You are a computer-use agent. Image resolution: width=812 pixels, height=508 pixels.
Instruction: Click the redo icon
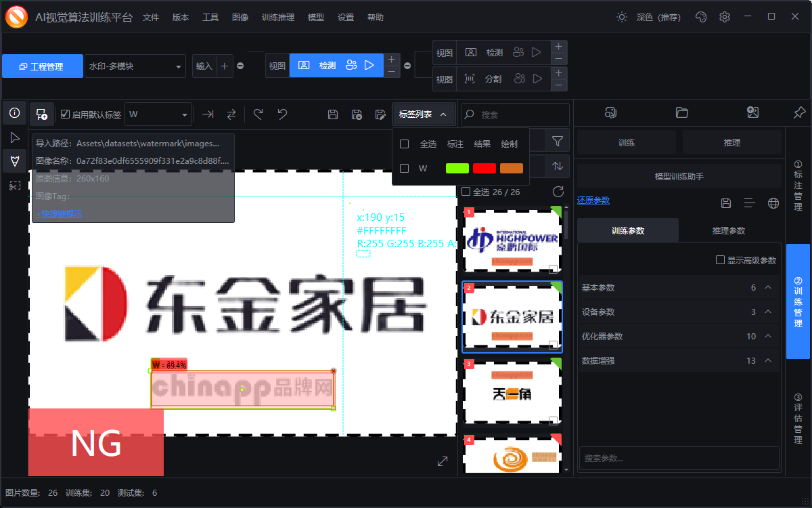click(258, 114)
